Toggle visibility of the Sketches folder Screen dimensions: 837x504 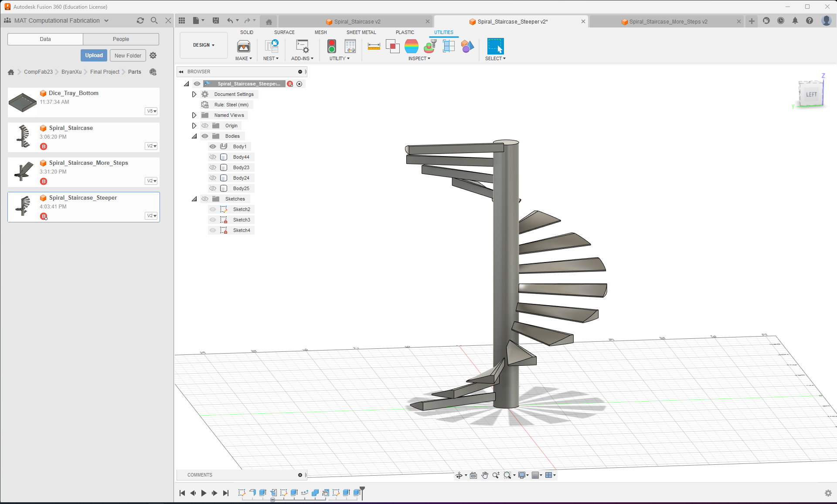(205, 199)
